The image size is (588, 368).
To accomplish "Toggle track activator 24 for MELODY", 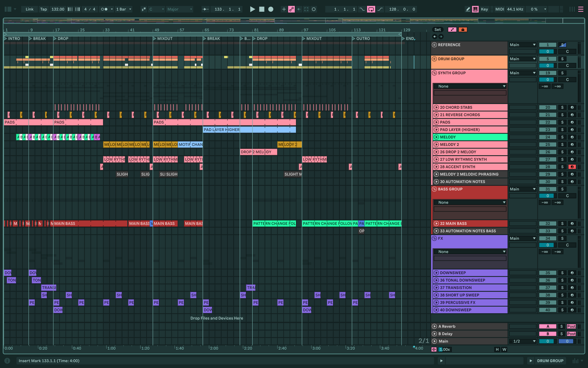I will (x=548, y=137).
